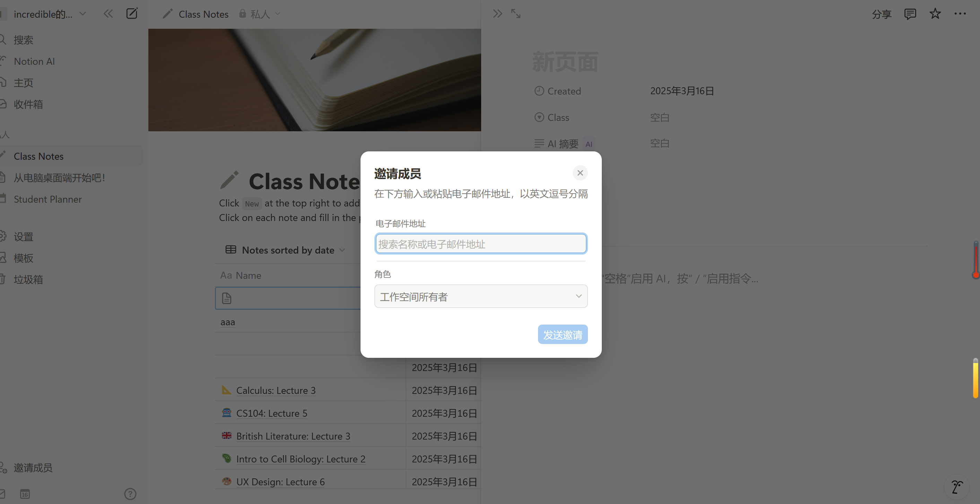The height and width of the screenshot is (504, 980).
Task: Click the help question mark icon
Action: [x=130, y=494]
